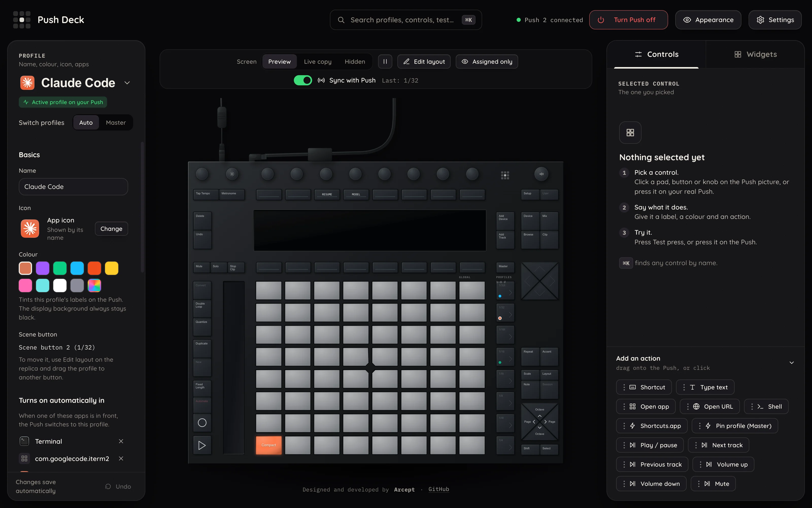
Task: Click the Play triangle button on Push
Action: (x=202, y=445)
